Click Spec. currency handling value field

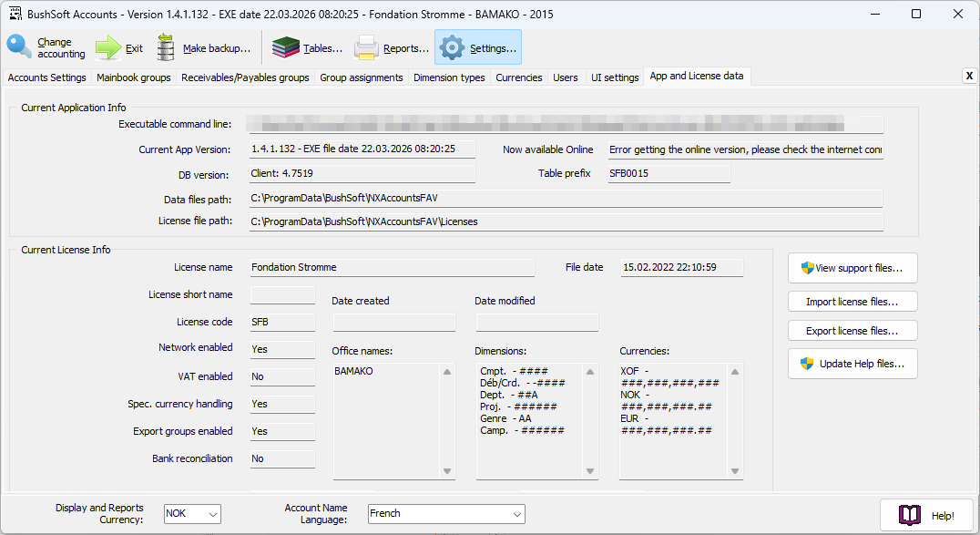[x=282, y=405]
